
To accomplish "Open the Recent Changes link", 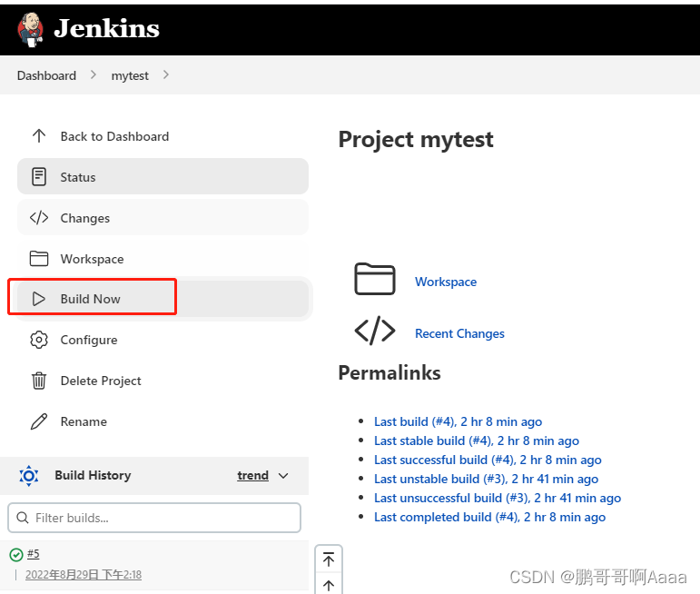I will click(459, 333).
